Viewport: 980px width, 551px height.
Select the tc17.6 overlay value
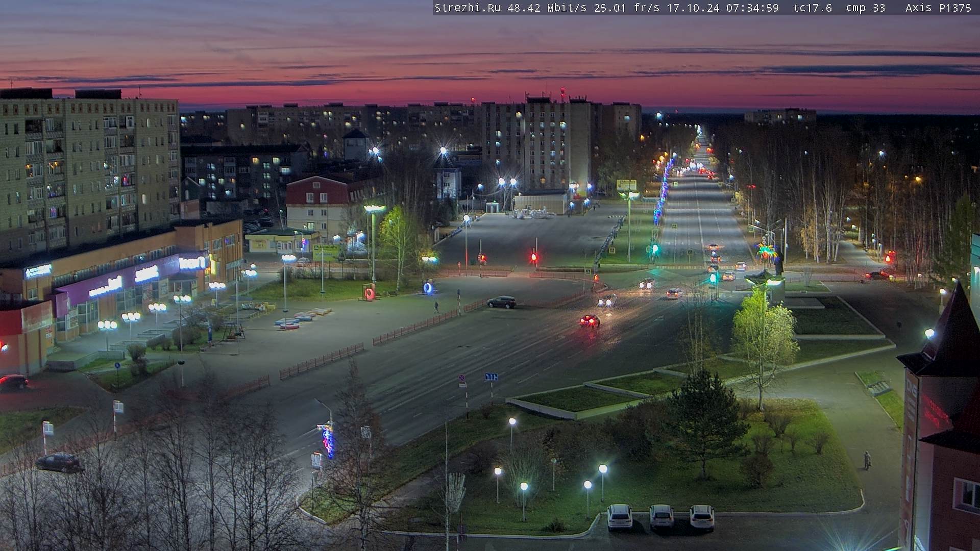tap(813, 8)
